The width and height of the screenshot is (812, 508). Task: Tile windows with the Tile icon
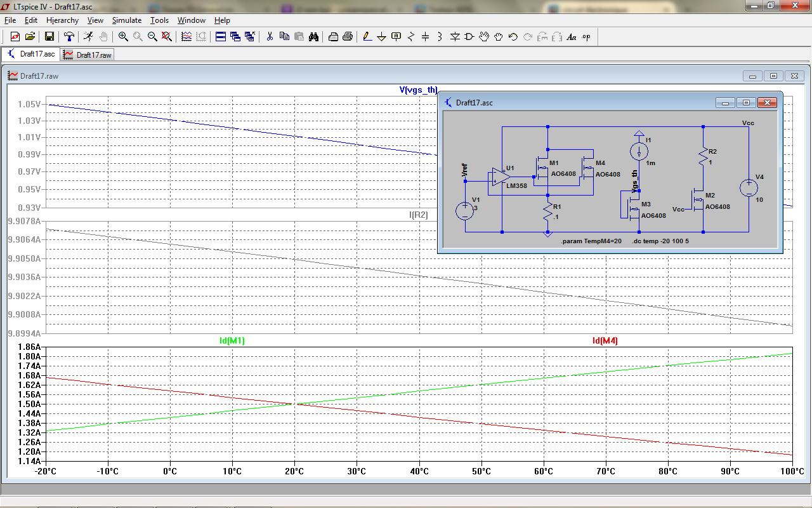click(221, 37)
